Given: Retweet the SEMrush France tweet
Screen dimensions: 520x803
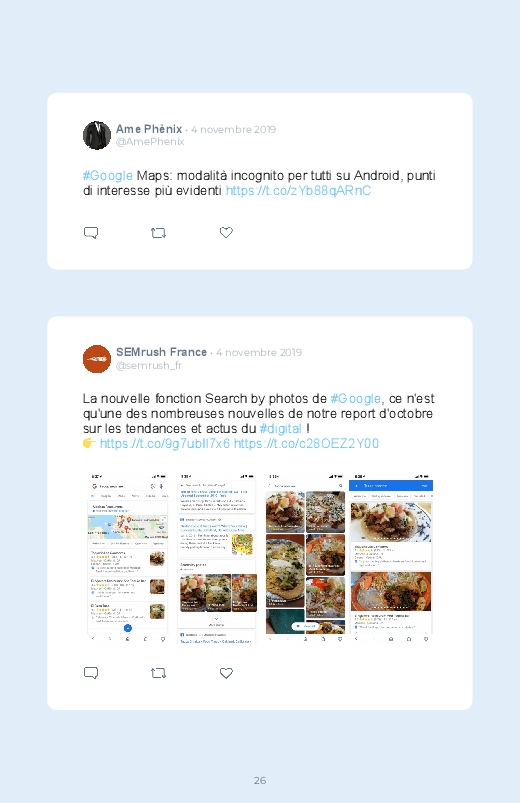Looking at the screenshot, I should tap(158, 673).
